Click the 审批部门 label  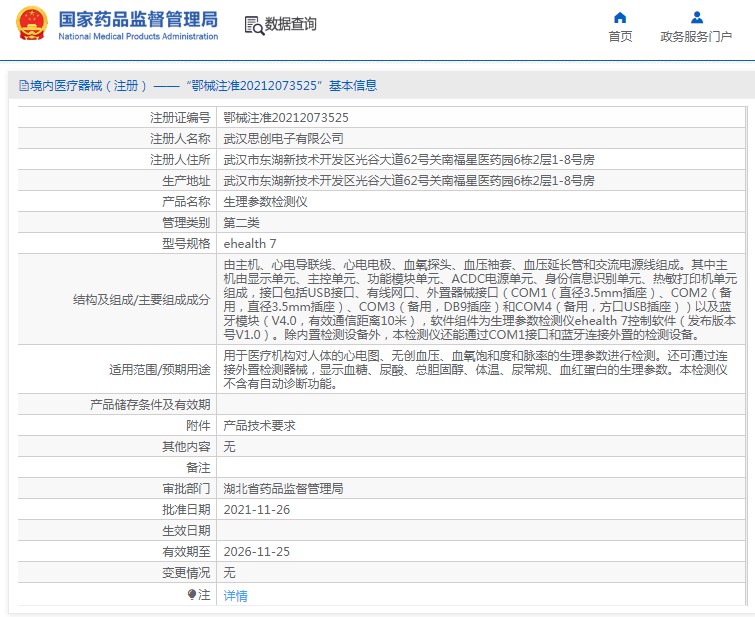pyautogui.click(x=186, y=488)
